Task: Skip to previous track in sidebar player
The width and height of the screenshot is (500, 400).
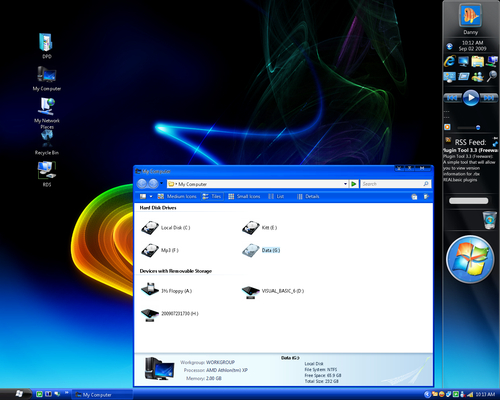Action: tap(452, 98)
